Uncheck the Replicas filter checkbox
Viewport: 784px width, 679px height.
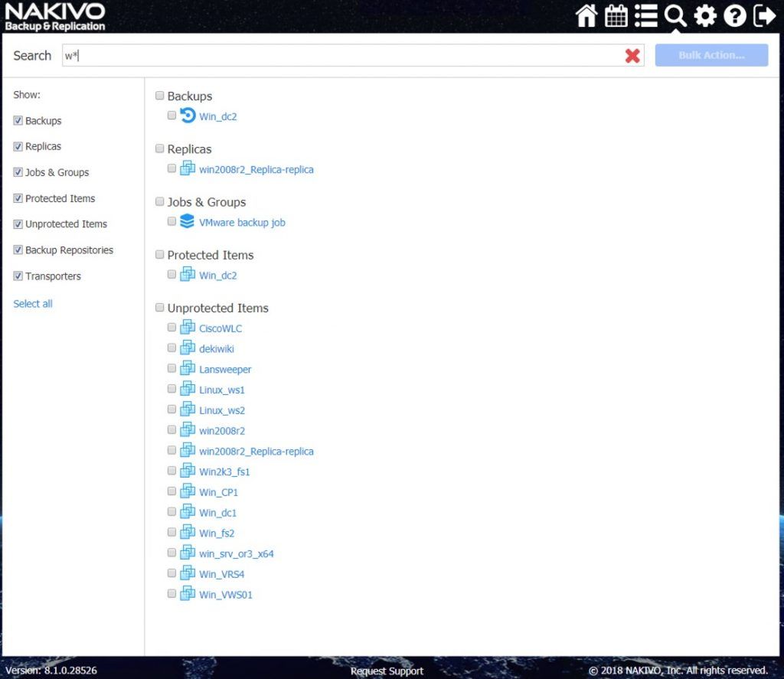click(x=18, y=146)
